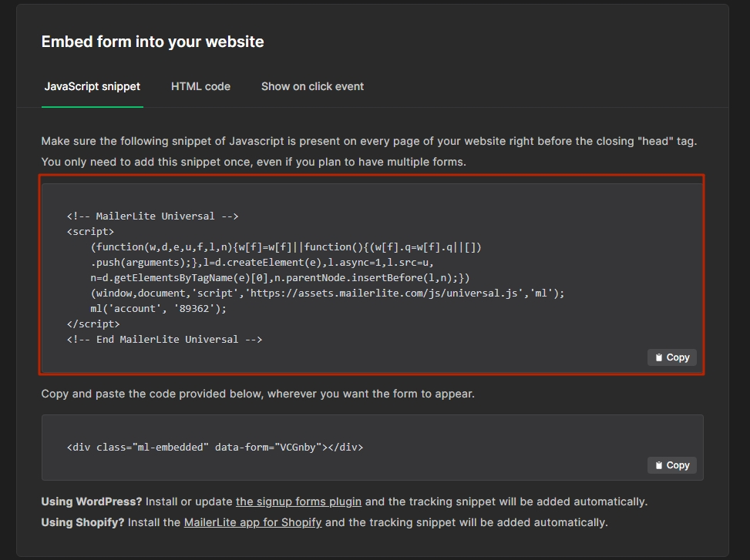Click the universal.js URL line in snippet

327,293
